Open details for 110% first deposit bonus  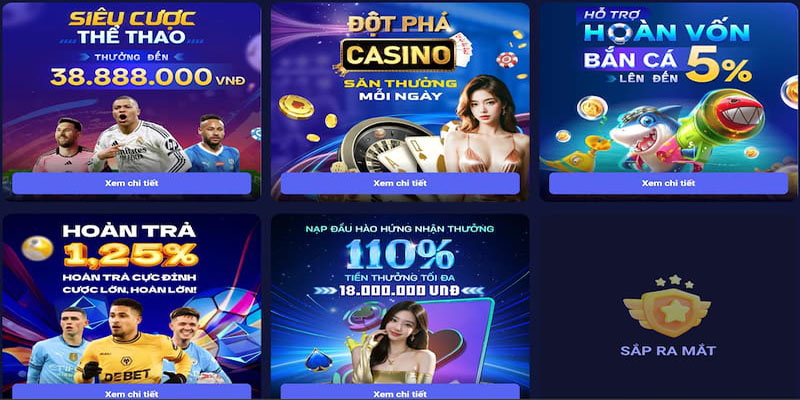click(400, 393)
